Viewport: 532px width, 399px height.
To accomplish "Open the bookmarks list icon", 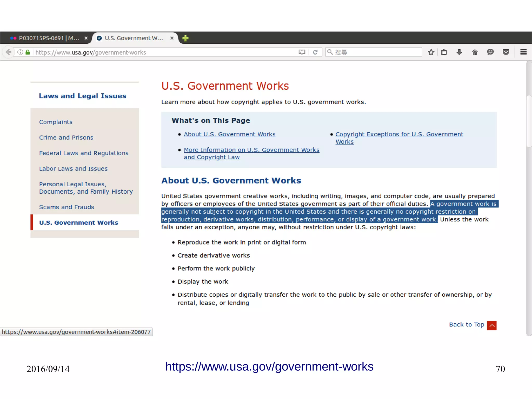I will click(x=444, y=52).
